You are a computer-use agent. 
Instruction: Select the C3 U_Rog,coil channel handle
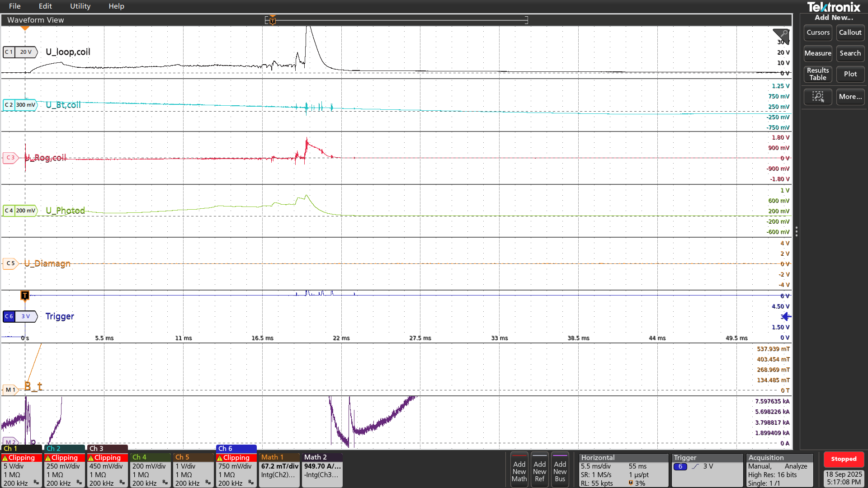click(x=10, y=158)
